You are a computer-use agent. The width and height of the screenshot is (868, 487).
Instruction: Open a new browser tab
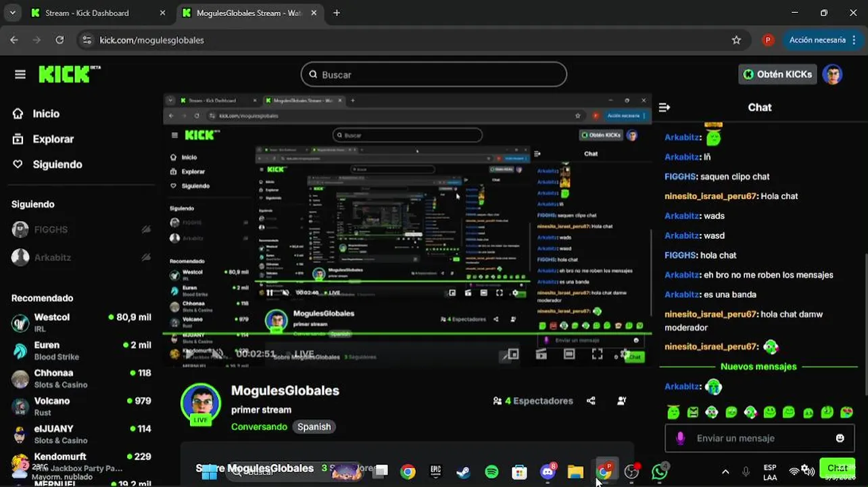[337, 13]
